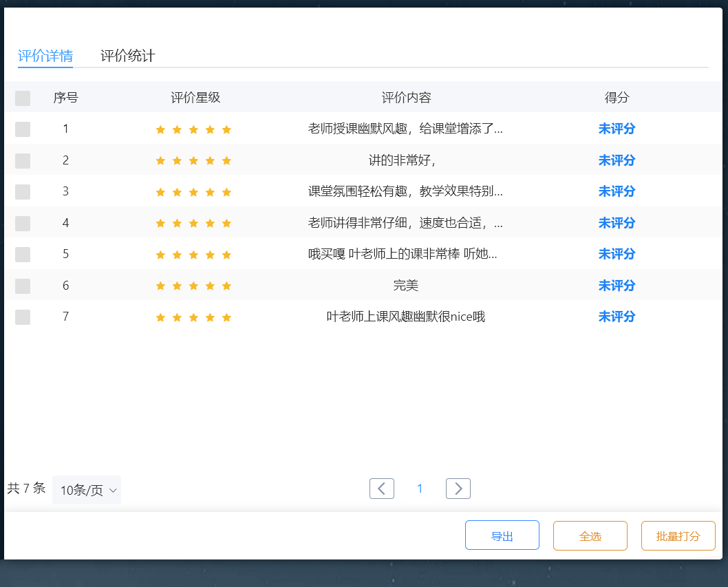Open the 10条/页 page size dropdown
The width and height of the screenshot is (728, 587).
coord(87,490)
